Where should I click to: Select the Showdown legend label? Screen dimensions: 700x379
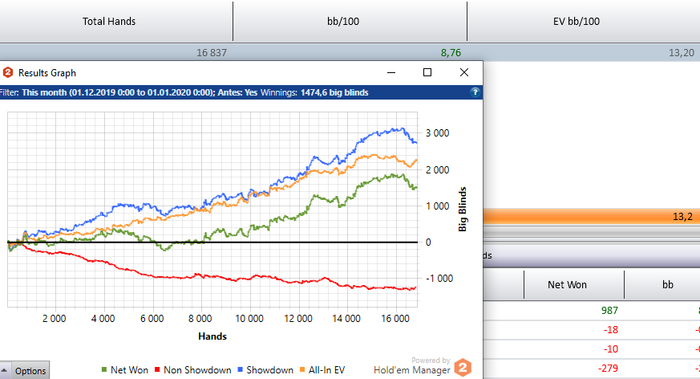click(x=270, y=370)
